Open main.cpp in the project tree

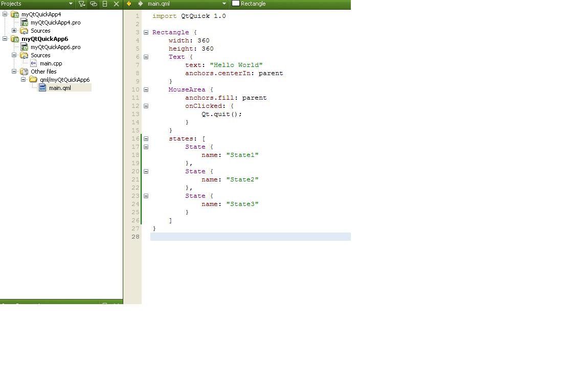click(x=51, y=63)
